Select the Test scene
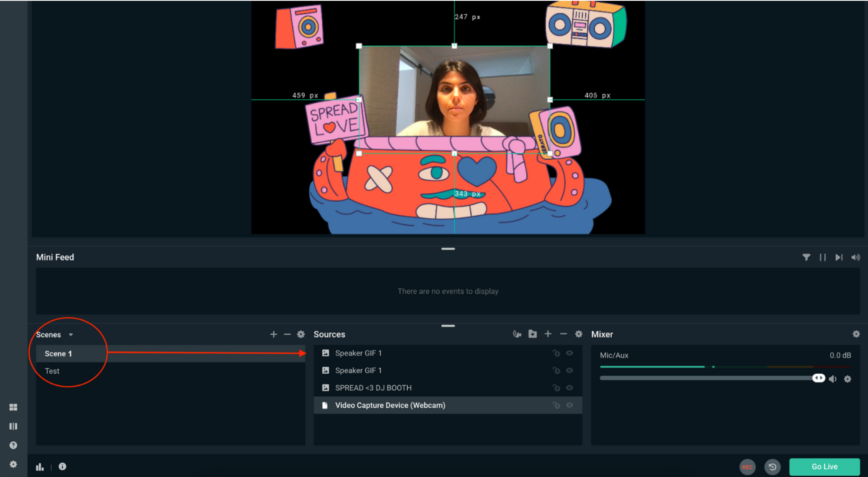Screen dimensions: 868x477 [52, 371]
